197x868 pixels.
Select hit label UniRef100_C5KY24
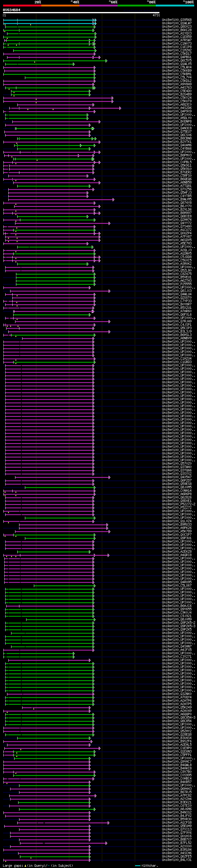(177, 98)
